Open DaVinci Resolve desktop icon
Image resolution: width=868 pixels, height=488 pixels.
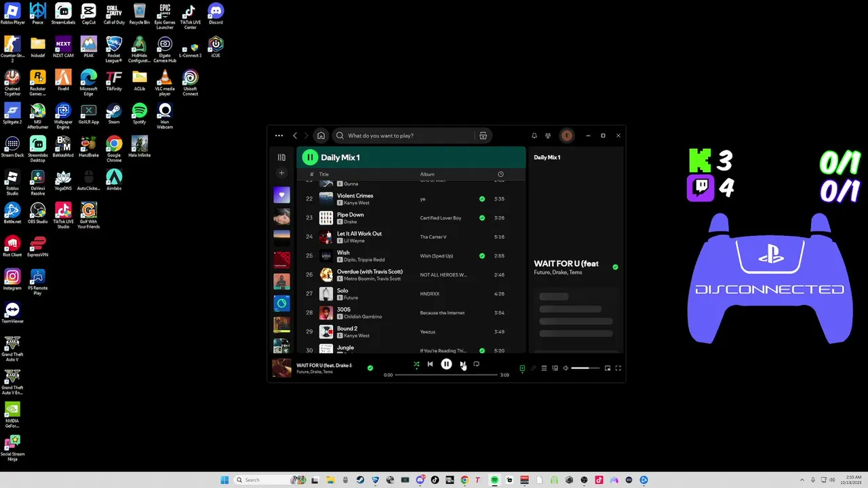pos(38,182)
